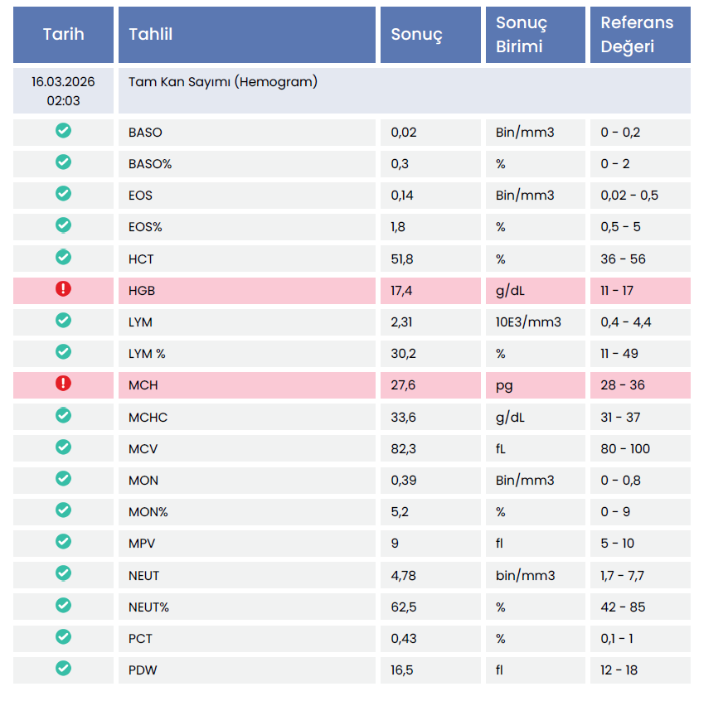The width and height of the screenshot is (728, 701).
Task: Select the MCHC test name cell
Action: click(x=148, y=417)
